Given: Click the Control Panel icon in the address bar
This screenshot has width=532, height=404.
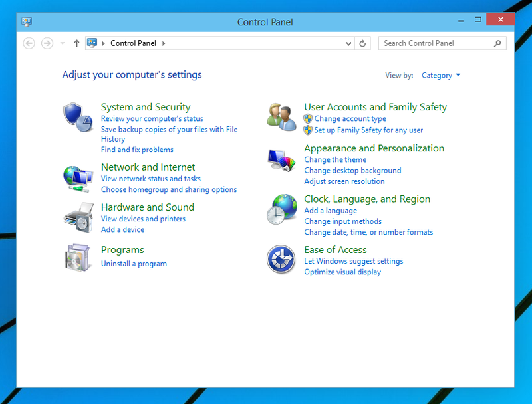Looking at the screenshot, I should pyautogui.click(x=92, y=43).
